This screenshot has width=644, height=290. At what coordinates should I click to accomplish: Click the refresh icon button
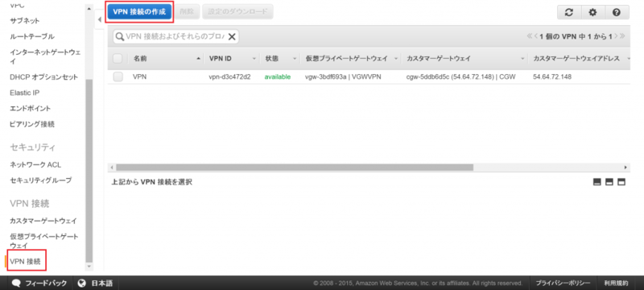pyautogui.click(x=569, y=12)
